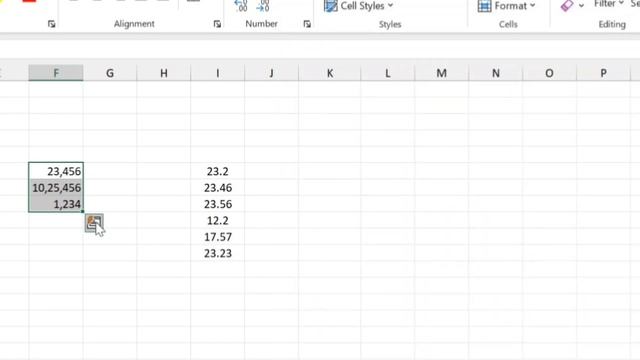Click the Clear eraser icon

[x=567, y=6]
